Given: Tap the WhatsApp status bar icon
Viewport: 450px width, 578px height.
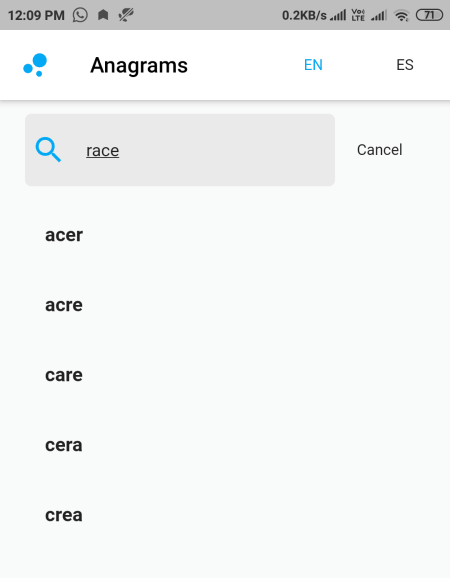Looking at the screenshot, I should coord(80,15).
